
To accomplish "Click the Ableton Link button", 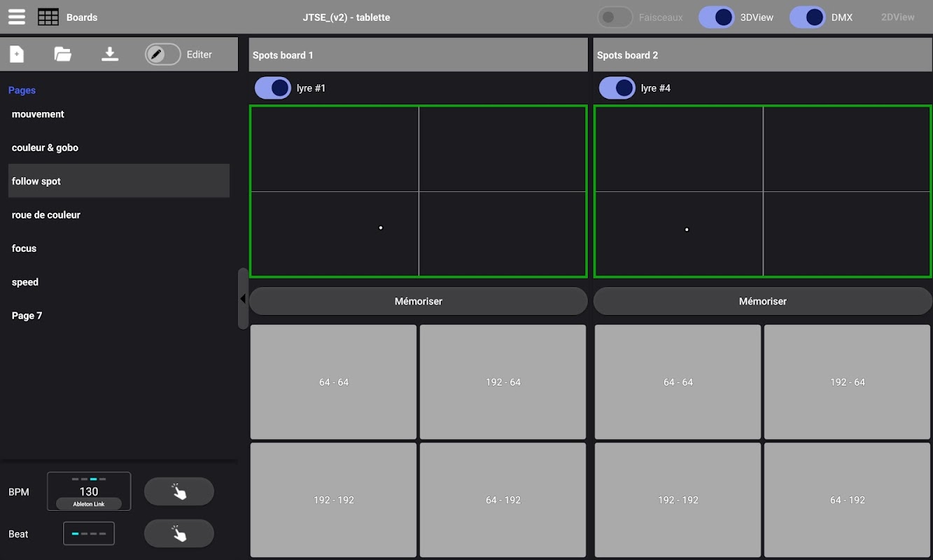I will coord(89,504).
